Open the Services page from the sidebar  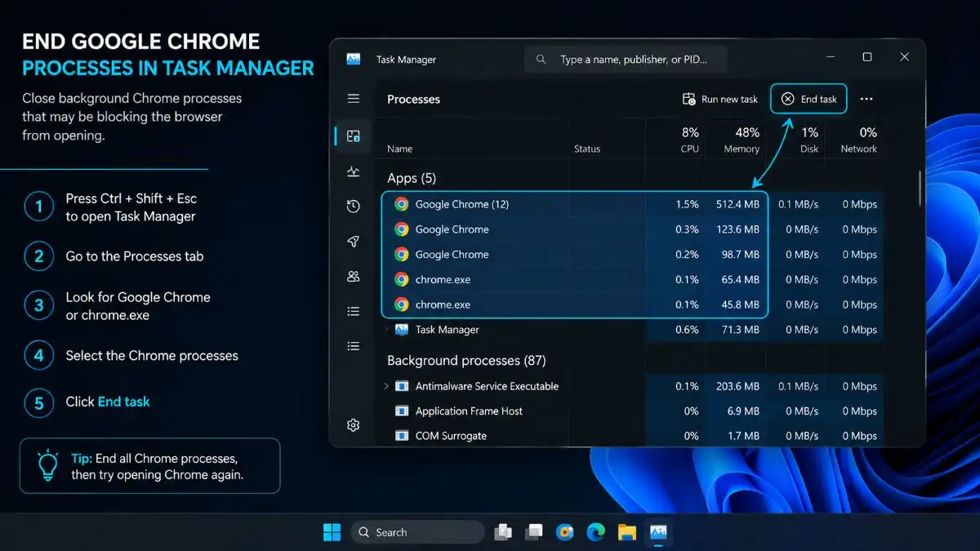(353, 346)
